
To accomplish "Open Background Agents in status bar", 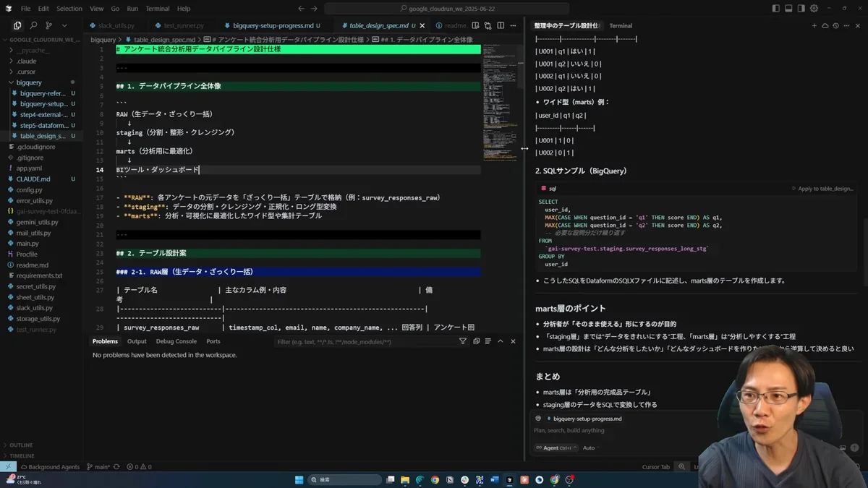I will (50, 467).
